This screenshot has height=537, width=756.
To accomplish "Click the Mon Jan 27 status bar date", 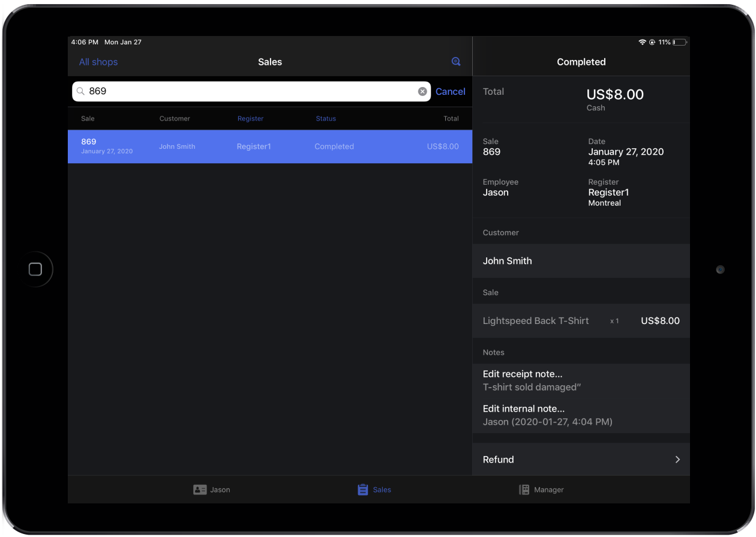I will tap(123, 43).
